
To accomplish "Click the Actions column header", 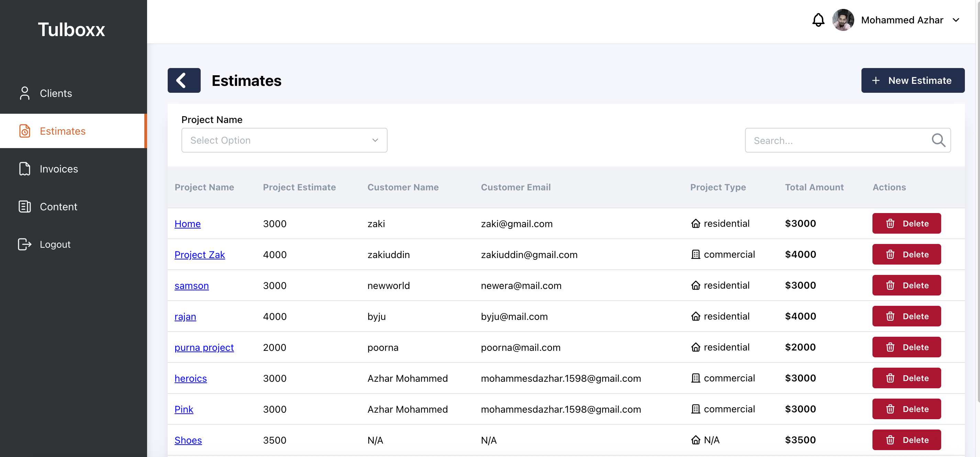I will tap(889, 187).
